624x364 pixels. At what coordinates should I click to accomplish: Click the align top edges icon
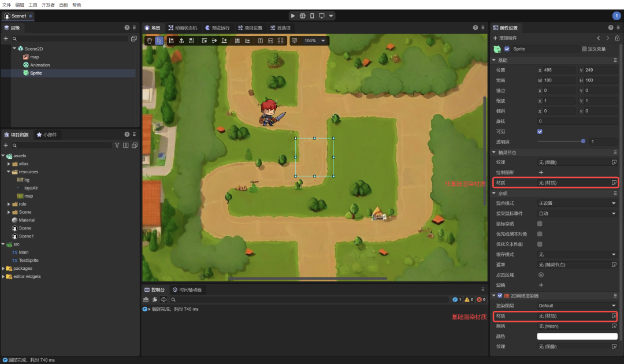[x=204, y=40]
